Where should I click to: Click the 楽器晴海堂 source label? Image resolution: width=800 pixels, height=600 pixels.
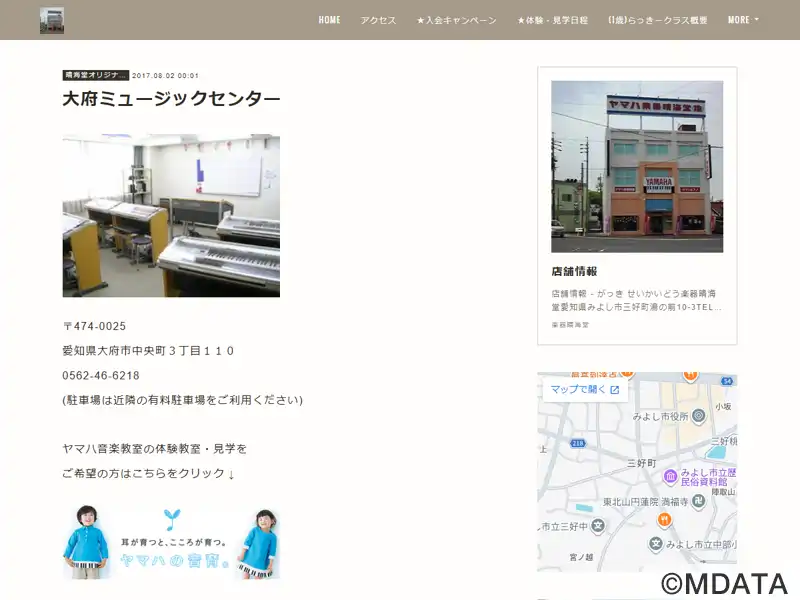pyautogui.click(x=570, y=324)
